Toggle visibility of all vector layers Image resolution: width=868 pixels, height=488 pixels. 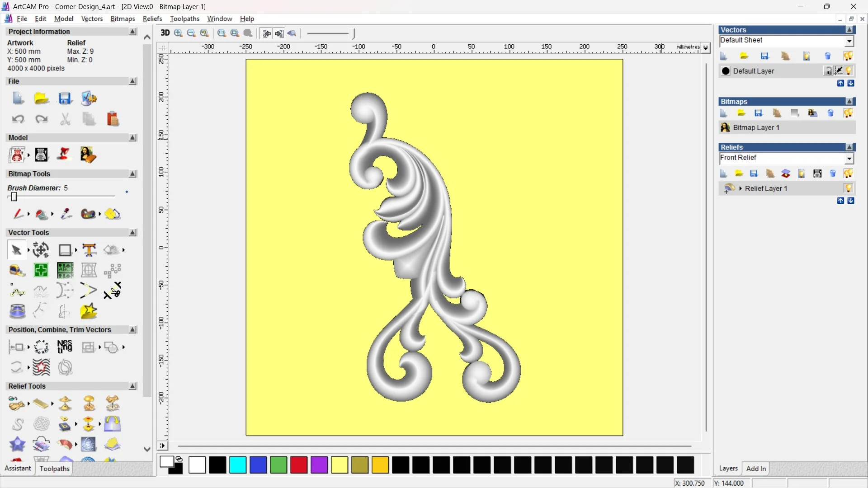pos(849,56)
